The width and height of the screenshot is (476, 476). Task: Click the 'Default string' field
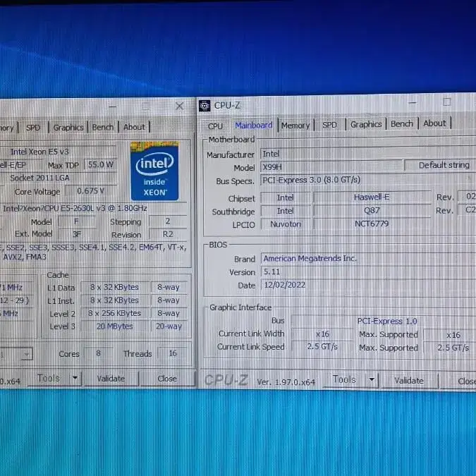click(x=441, y=165)
